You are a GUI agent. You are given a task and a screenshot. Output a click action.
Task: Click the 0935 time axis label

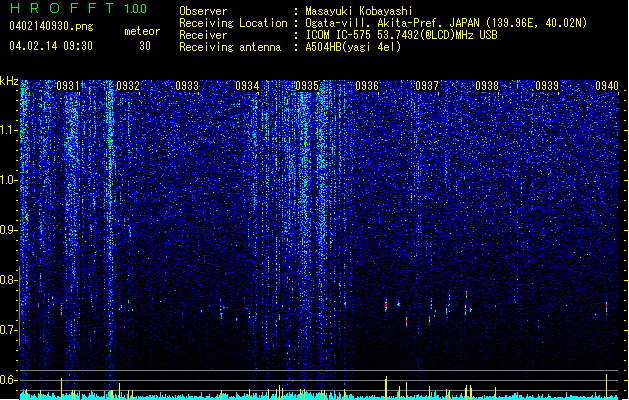click(x=307, y=86)
